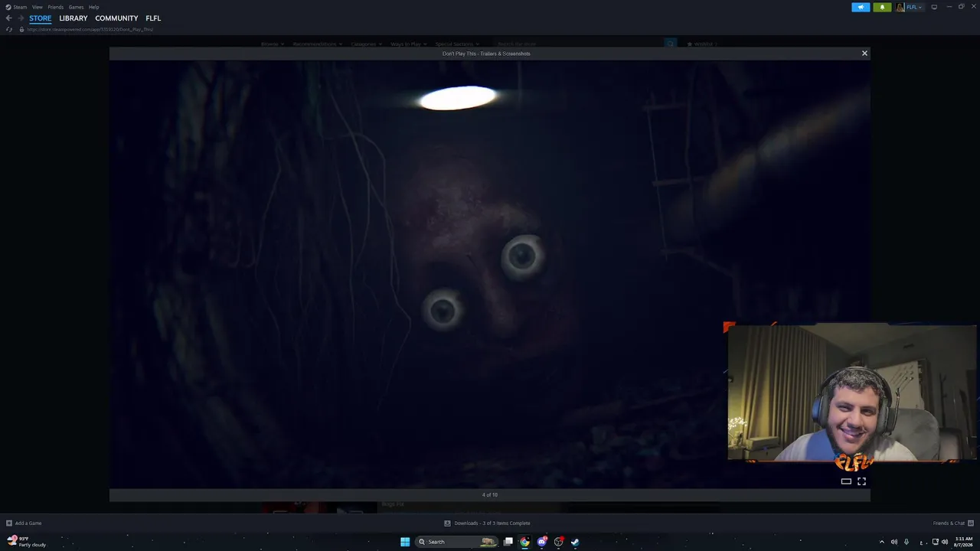
Task: Click the FLFL profile avatar
Action: point(900,7)
